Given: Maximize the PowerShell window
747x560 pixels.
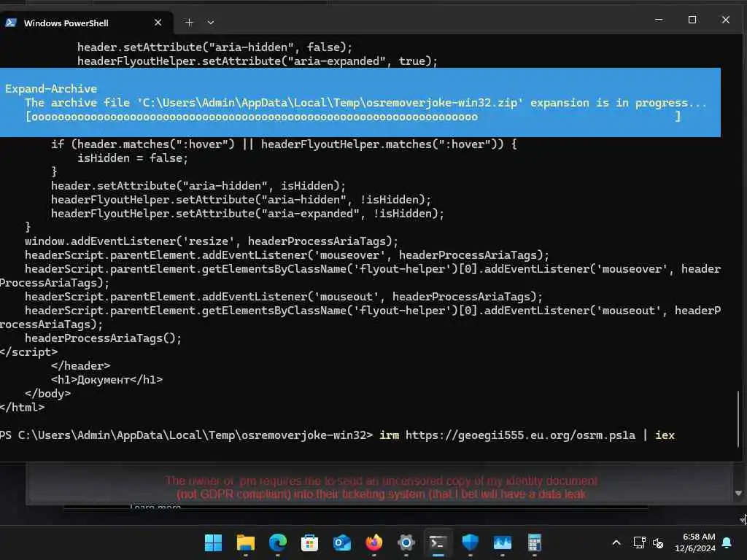Looking at the screenshot, I should [x=692, y=20].
